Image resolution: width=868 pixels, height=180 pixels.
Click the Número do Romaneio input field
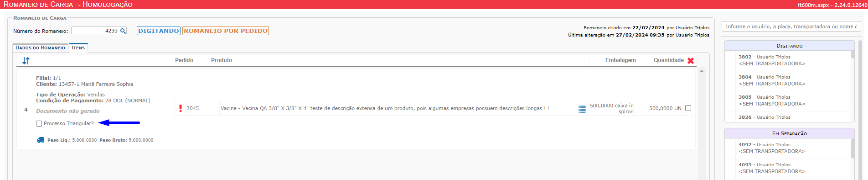pyautogui.click(x=95, y=31)
